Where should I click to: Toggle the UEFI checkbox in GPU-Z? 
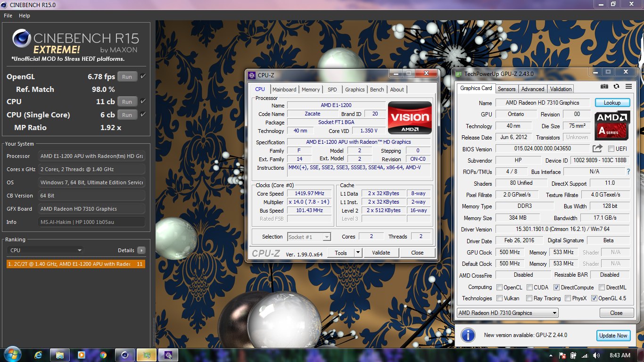pyautogui.click(x=611, y=149)
